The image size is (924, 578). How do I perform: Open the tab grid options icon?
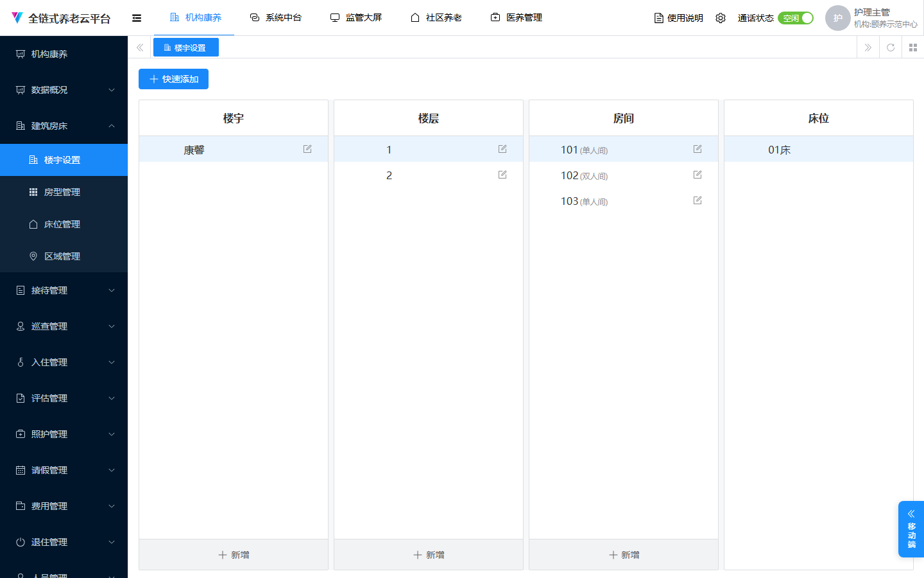(x=913, y=48)
